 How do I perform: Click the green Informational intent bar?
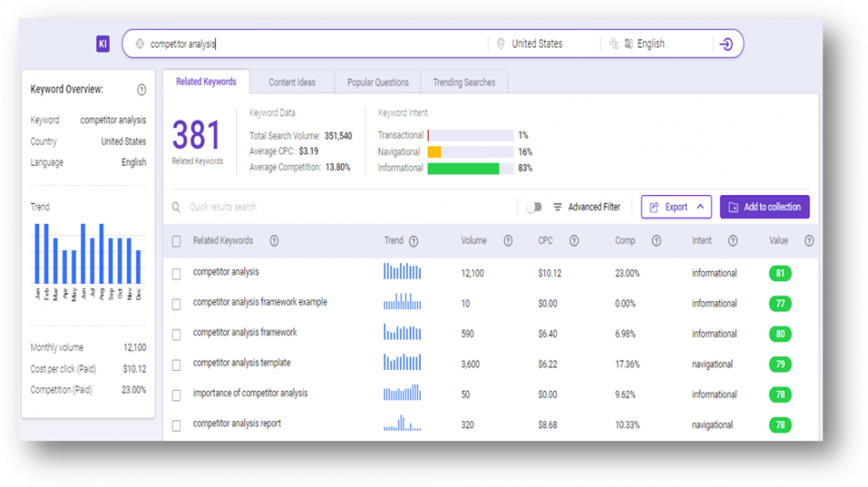pyautogui.click(x=464, y=168)
